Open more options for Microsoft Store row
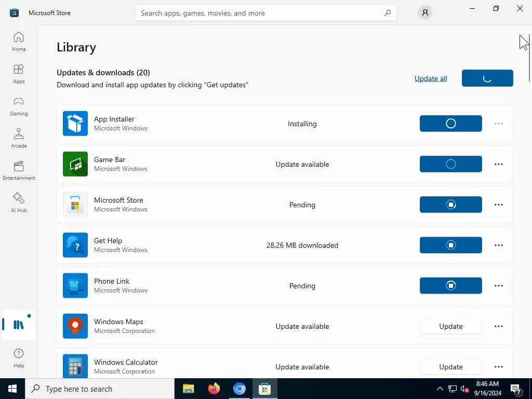Viewport: 532px width, 399px height. [x=498, y=205]
